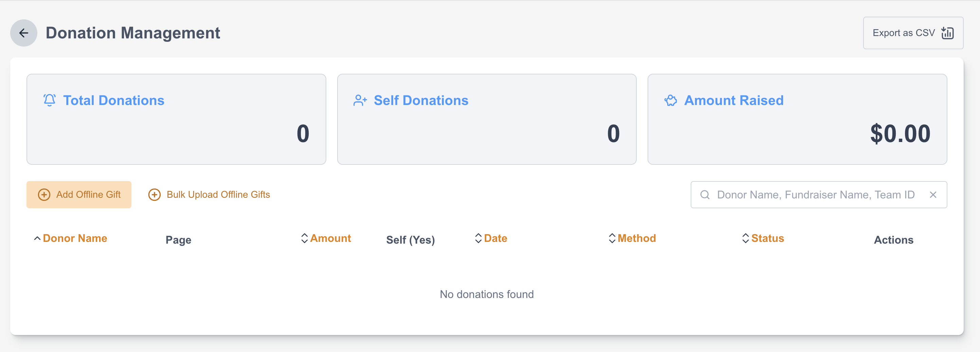The image size is (980, 352).
Task: Click the piggy bank icon beside Amount Raised
Action: pos(671,101)
